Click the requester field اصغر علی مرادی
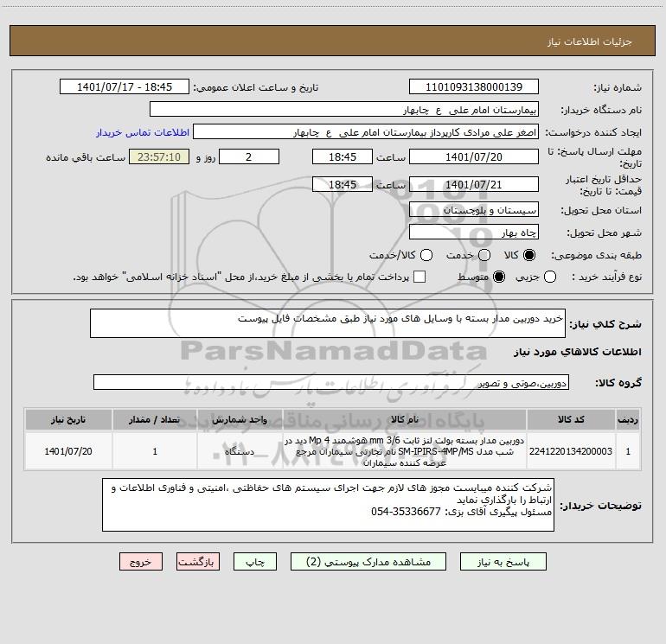666x644 pixels. click(366, 132)
